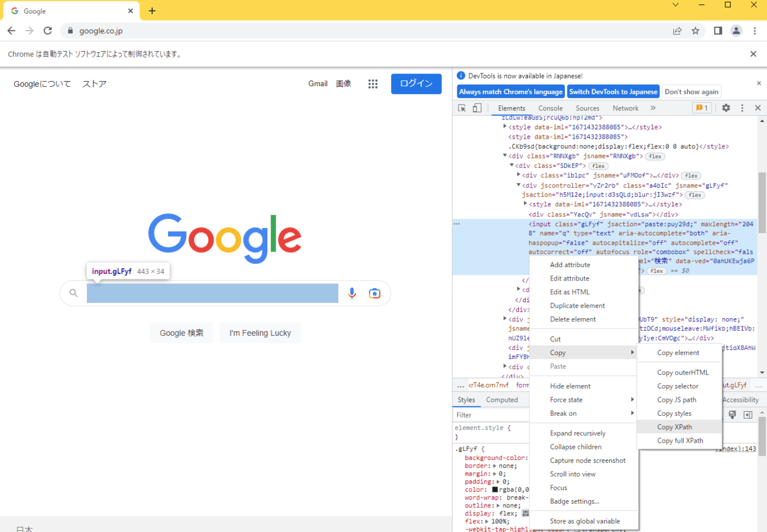Switch to the Console tab
The image size is (767, 532).
pos(550,108)
